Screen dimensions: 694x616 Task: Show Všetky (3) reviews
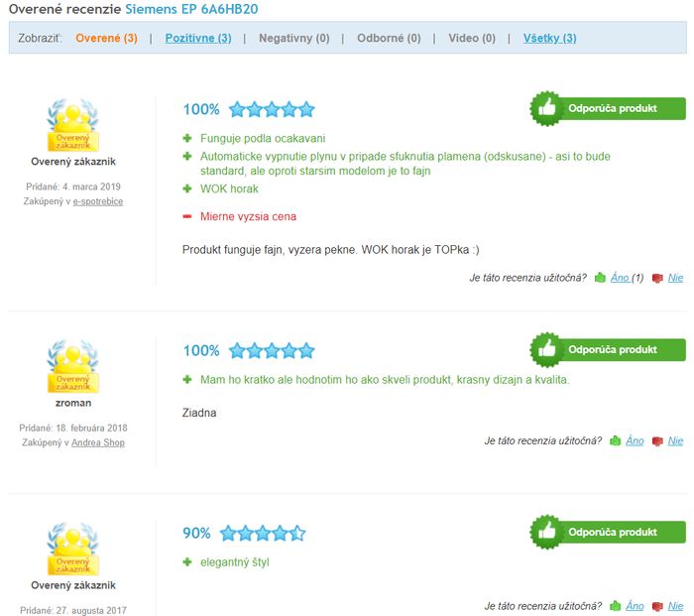point(549,38)
